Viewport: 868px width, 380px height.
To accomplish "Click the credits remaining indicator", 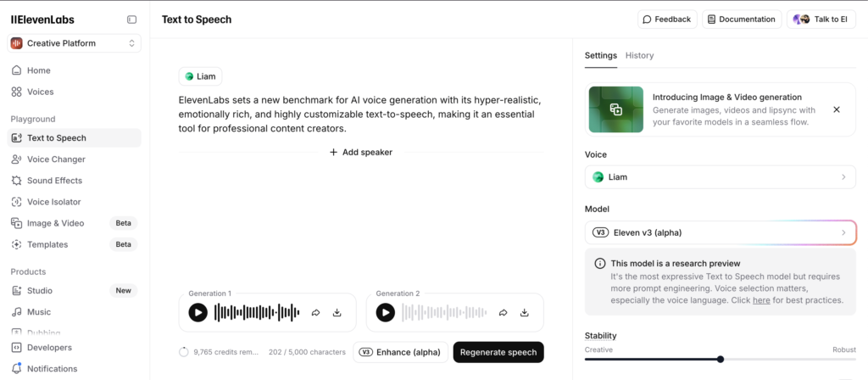I will (x=219, y=352).
